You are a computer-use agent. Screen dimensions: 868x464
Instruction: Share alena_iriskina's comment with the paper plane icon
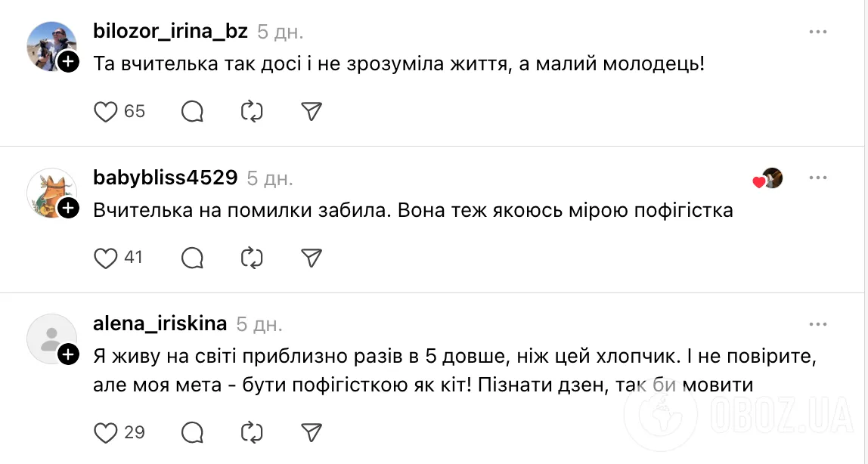coord(310,433)
